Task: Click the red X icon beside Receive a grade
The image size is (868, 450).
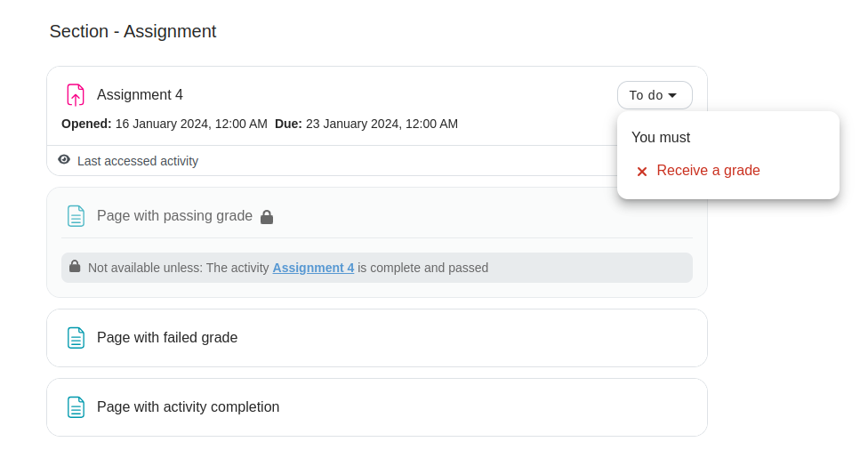Action: (642, 172)
